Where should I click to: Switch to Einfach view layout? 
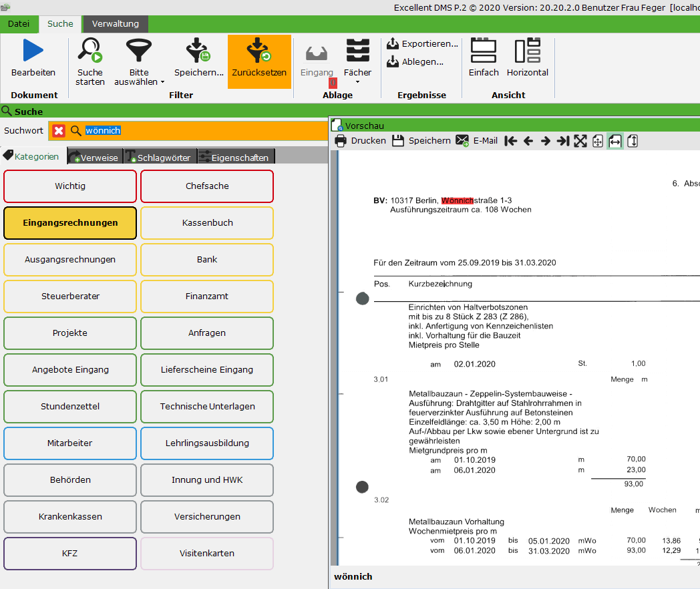point(484,58)
